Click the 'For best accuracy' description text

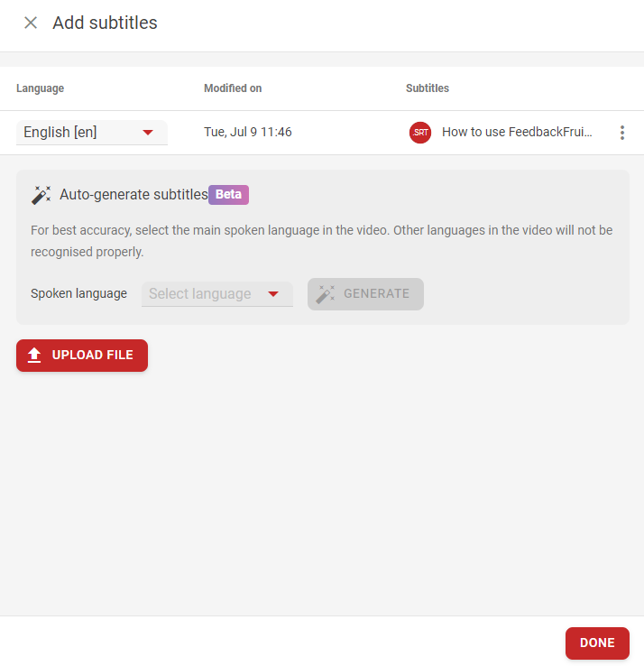click(321, 241)
